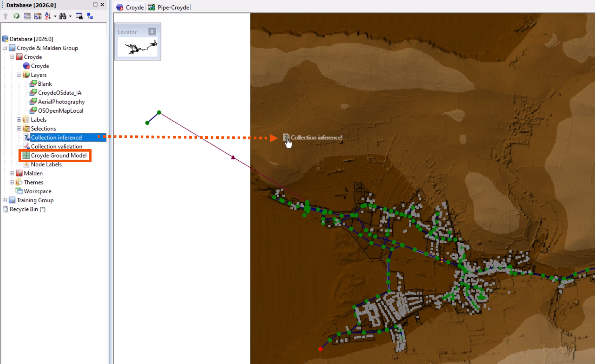This screenshot has height=364, width=595.
Task: Select the hierarchy view icon at toolbar end
Action: pyautogui.click(x=90, y=16)
